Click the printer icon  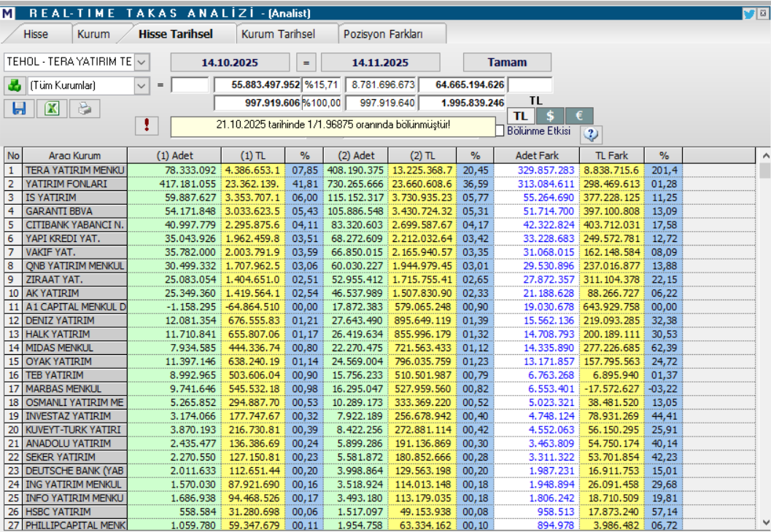tap(85, 109)
